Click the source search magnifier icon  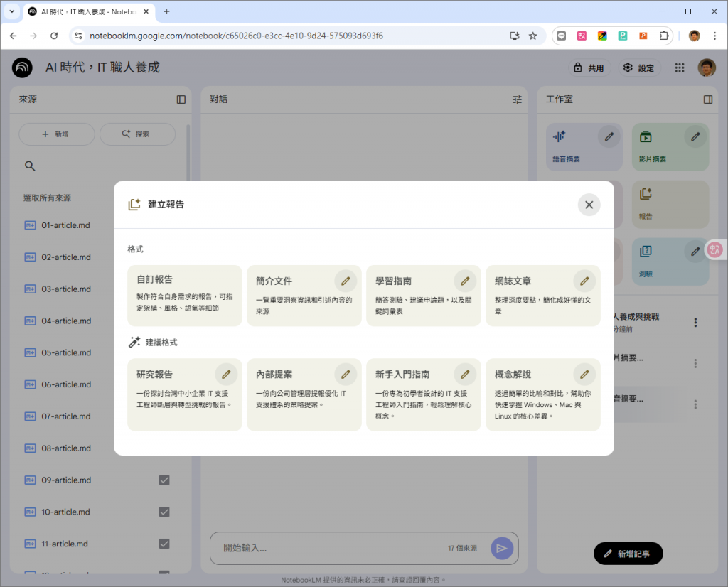pos(30,166)
